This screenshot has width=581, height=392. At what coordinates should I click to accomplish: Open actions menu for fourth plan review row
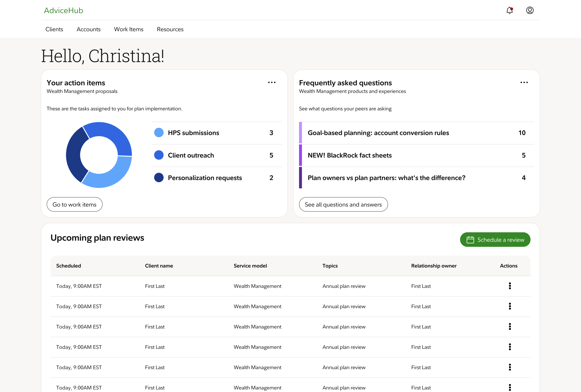click(x=510, y=347)
